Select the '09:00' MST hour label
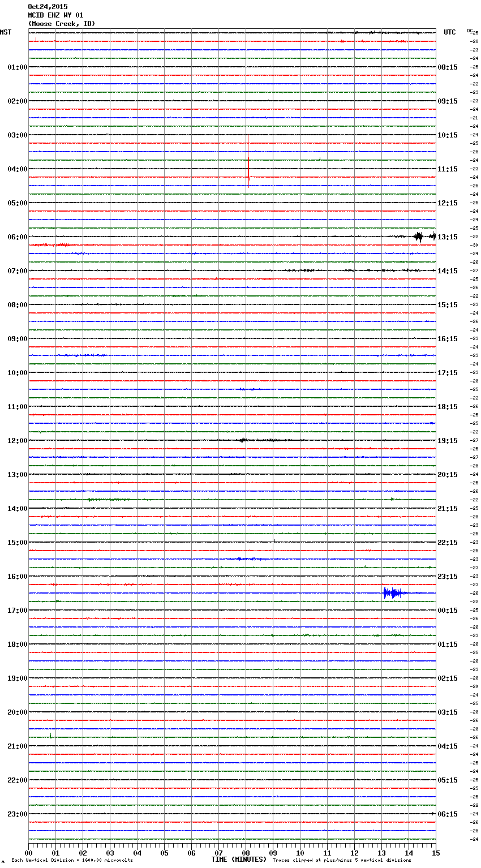481x868 pixels. (18, 339)
